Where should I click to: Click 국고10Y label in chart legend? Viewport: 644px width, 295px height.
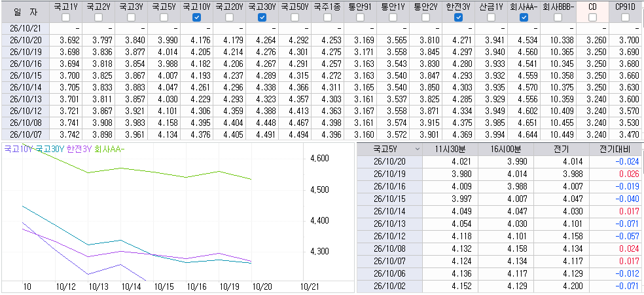pyautogui.click(x=18, y=149)
